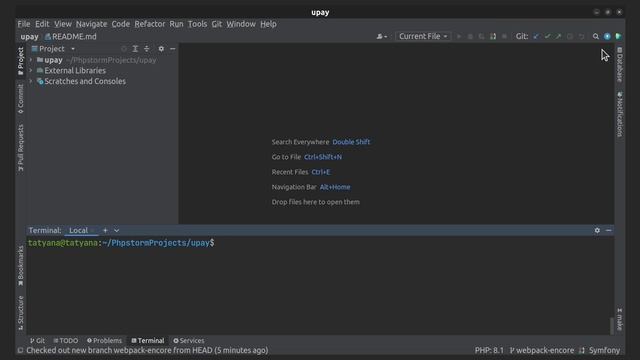Click the Debug bug toolbar icon

tap(470, 36)
